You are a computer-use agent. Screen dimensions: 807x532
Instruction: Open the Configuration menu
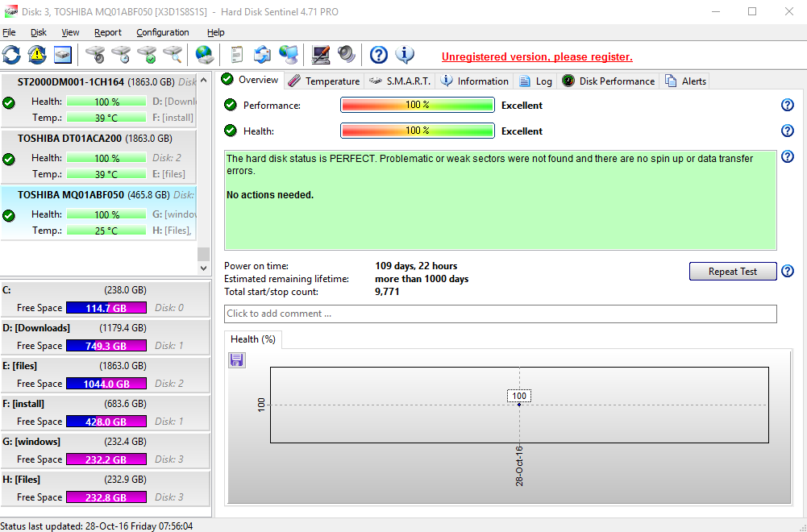tap(162, 32)
